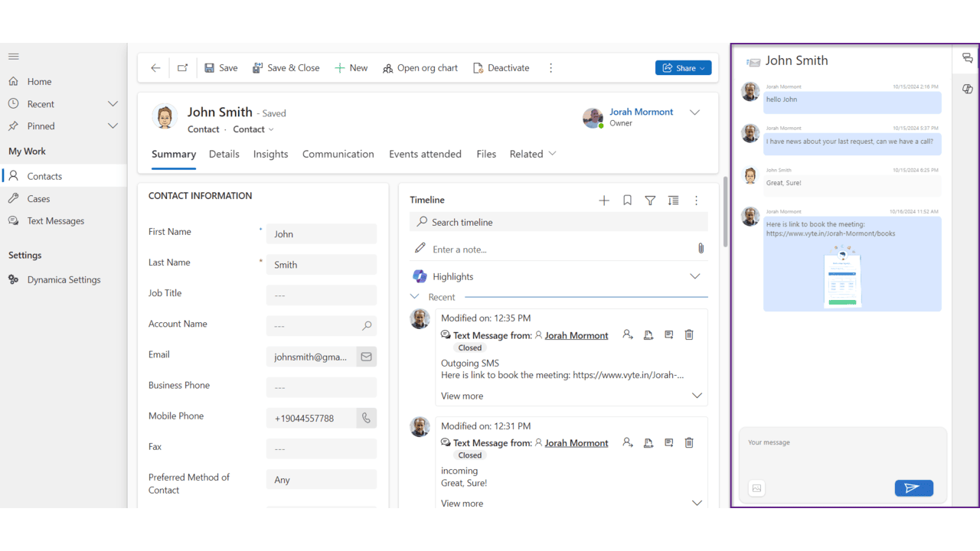
Task: Open Jorah Mormont link in 12:31 PM message
Action: [576, 443]
